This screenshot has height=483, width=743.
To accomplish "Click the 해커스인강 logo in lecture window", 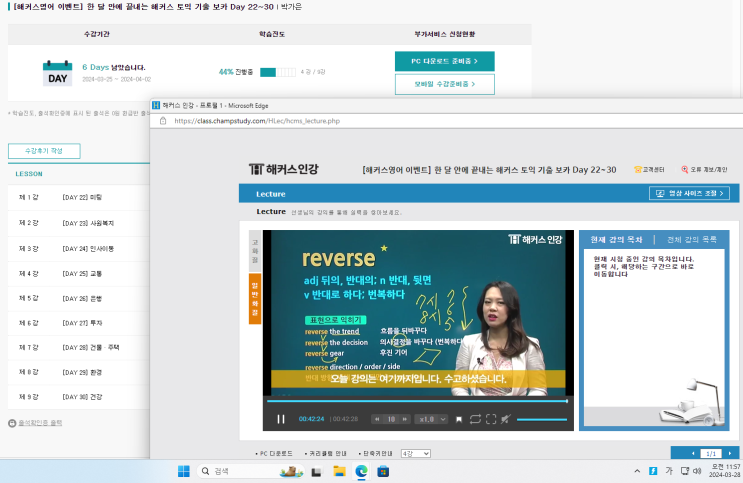I will [x=284, y=169].
